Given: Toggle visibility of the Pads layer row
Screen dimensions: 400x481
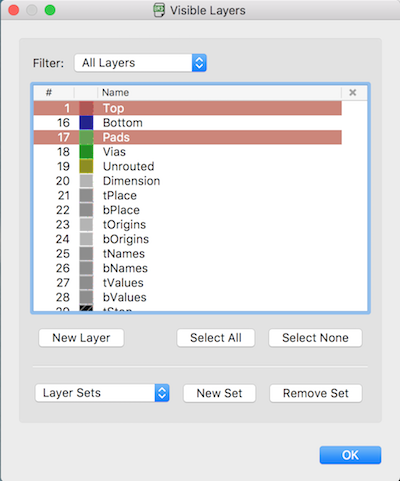Looking at the screenshot, I should pyautogui.click(x=188, y=137).
